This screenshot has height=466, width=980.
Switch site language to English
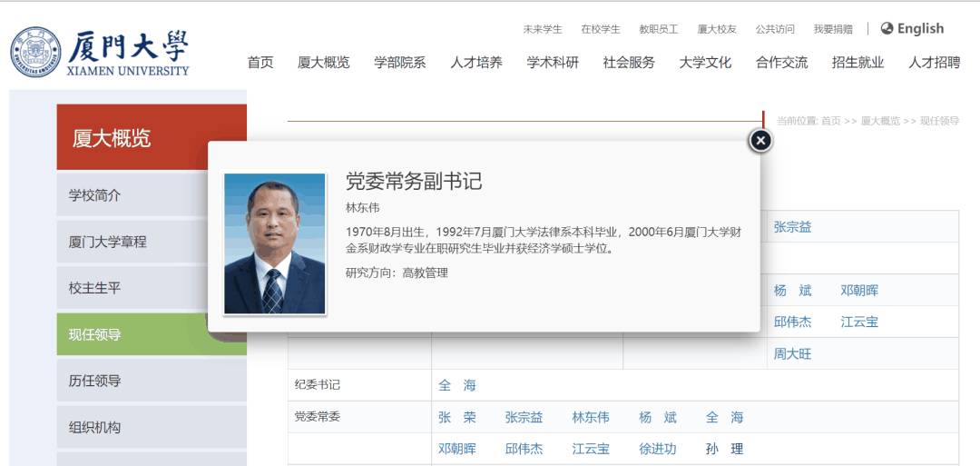[x=912, y=28]
